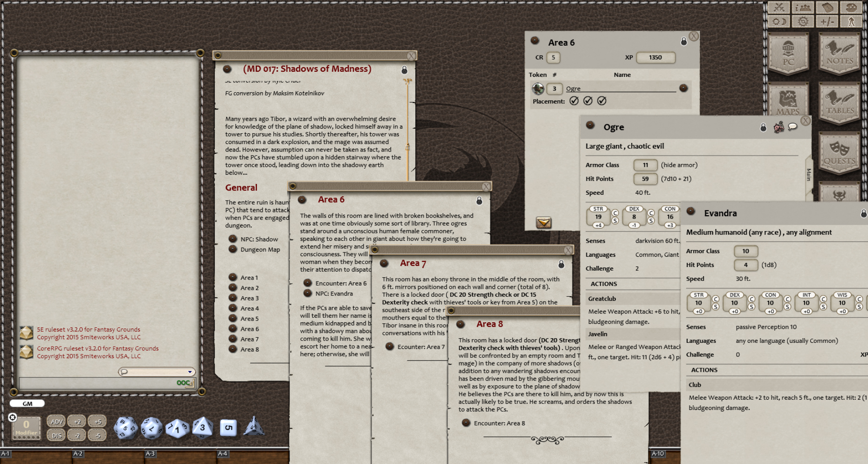The height and width of the screenshot is (464, 868).
Task: Open the Calendar book icon
Action: pos(827,7)
